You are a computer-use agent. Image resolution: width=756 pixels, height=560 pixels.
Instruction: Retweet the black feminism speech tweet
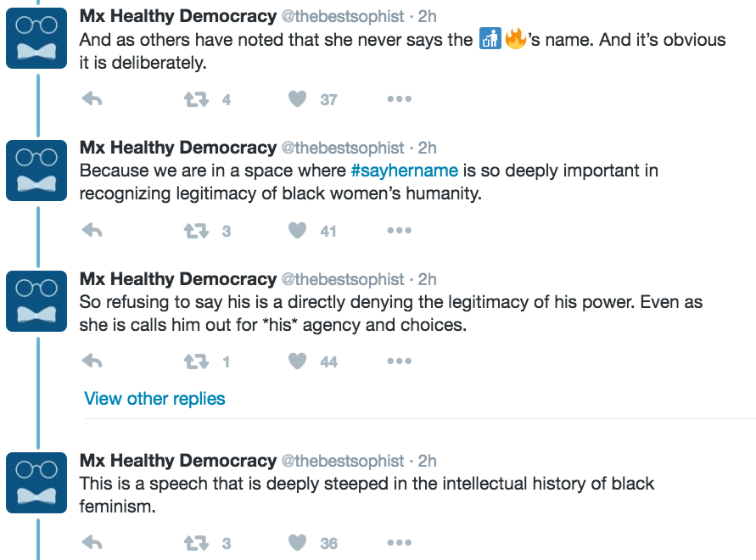(196, 543)
